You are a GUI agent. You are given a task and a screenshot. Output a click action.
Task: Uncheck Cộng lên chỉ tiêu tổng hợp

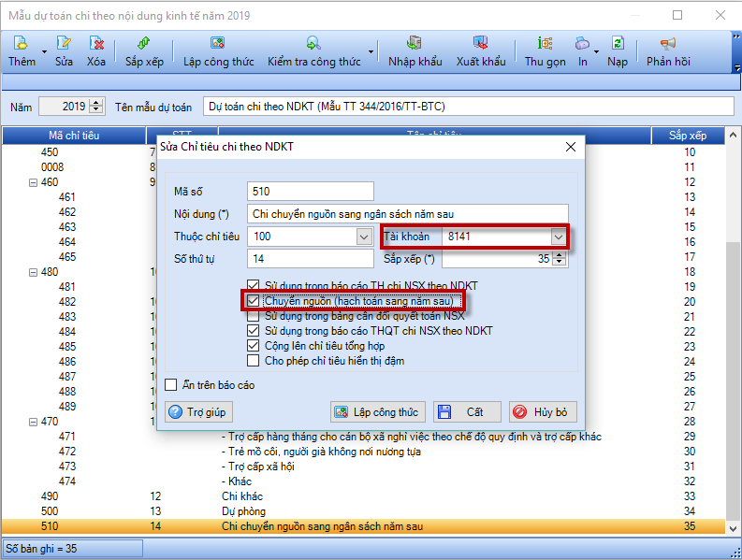pos(253,346)
